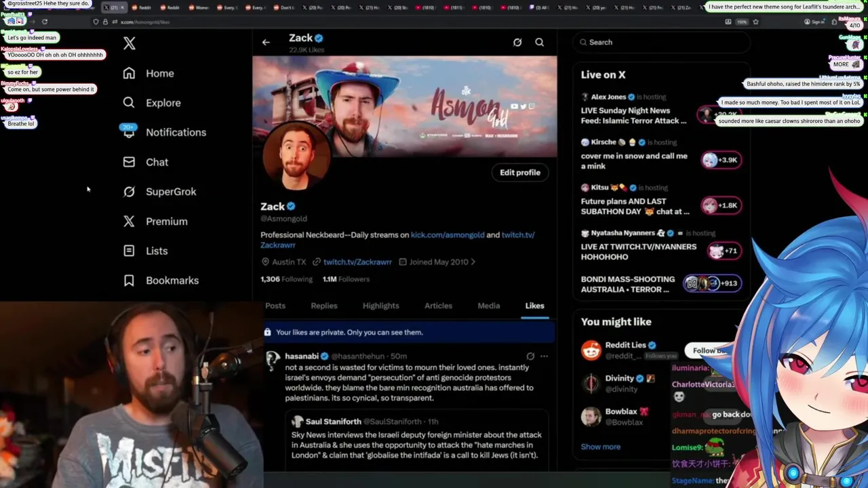This screenshot has width=868, height=488.
Task: Open the Bookmarks icon
Action: coord(129,281)
